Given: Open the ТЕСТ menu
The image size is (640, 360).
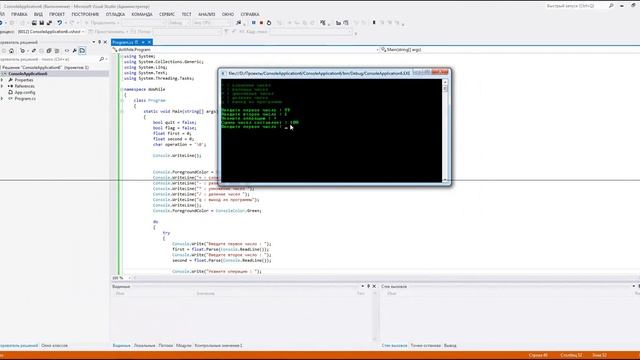Looking at the screenshot, I should [x=187, y=14].
